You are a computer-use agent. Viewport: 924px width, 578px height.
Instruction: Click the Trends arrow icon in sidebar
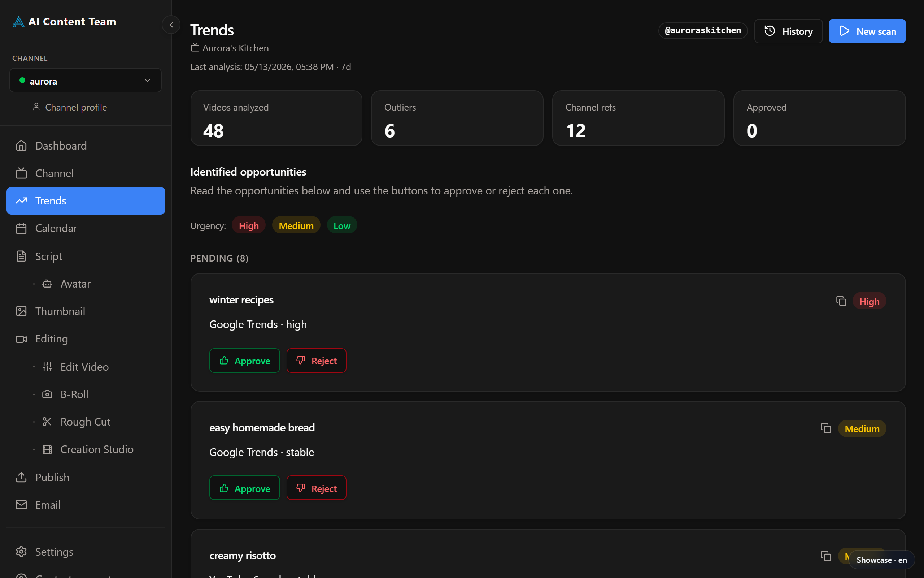21,201
